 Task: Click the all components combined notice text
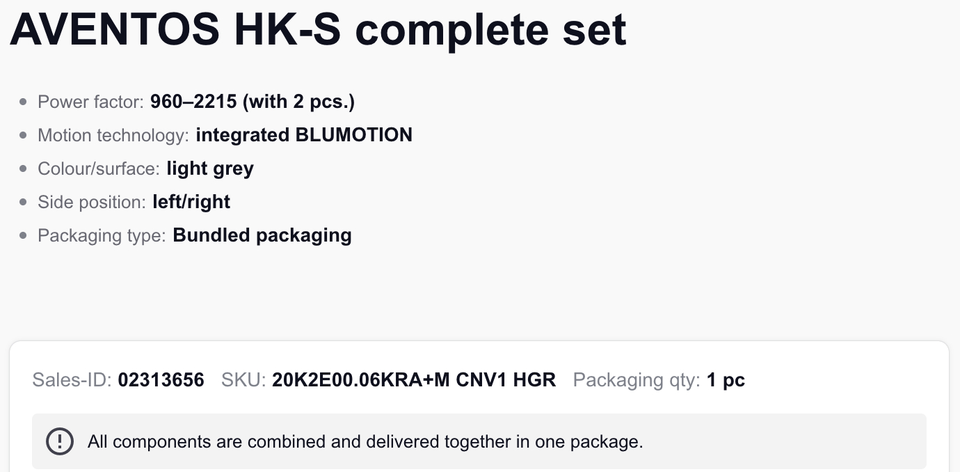365,441
